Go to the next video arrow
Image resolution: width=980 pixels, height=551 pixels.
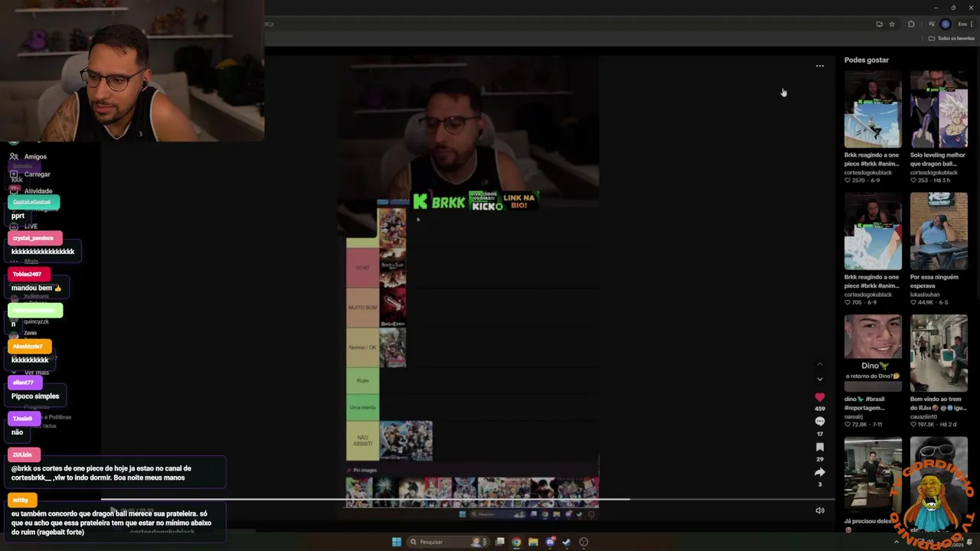[x=819, y=379]
